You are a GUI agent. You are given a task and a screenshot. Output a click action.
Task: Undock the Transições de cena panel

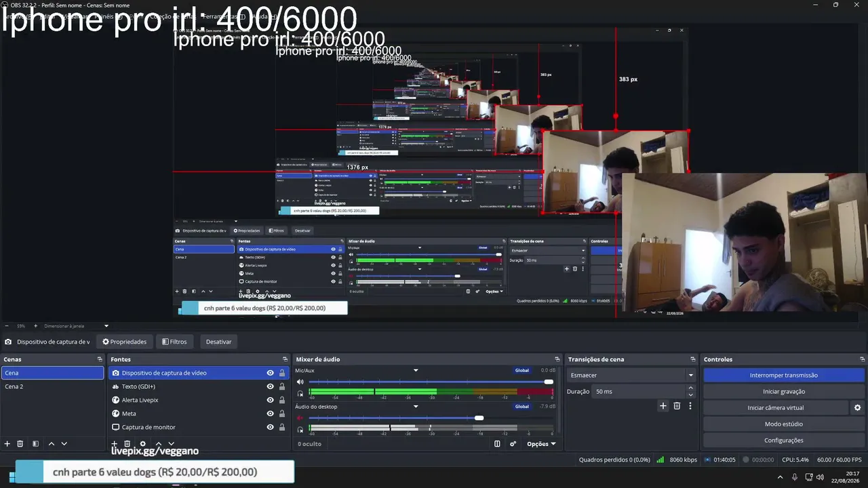click(x=693, y=359)
